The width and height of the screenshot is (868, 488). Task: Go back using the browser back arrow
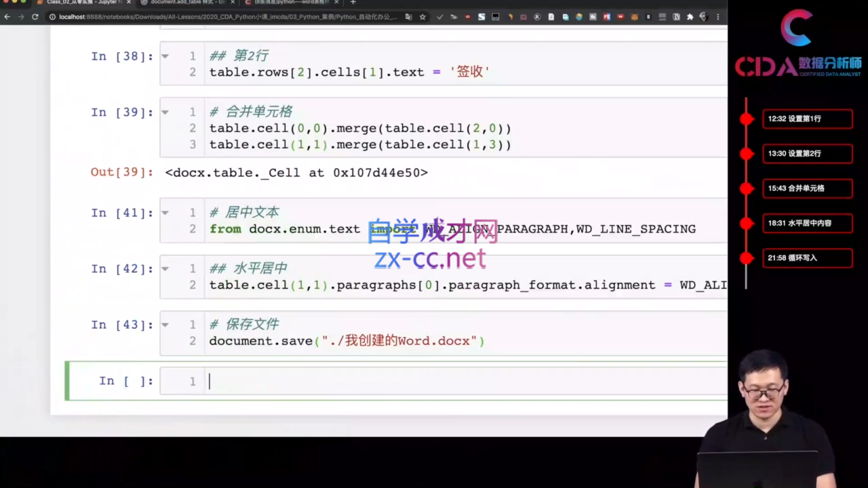click(x=7, y=17)
